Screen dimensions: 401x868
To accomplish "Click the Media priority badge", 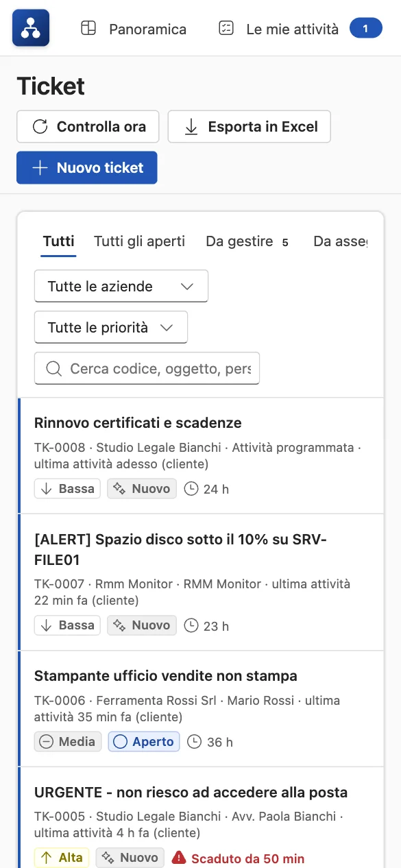I will [x=68, y=742].
